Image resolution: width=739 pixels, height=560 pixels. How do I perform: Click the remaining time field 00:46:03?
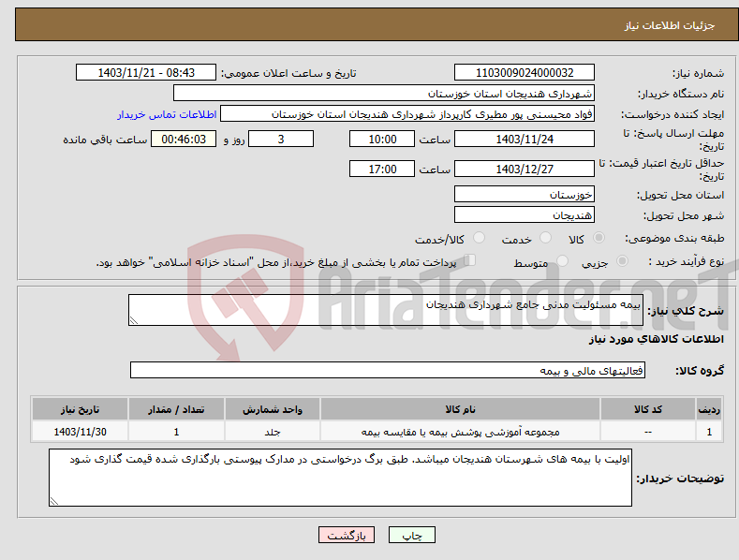pyautogui.click(x=184, y=139)
